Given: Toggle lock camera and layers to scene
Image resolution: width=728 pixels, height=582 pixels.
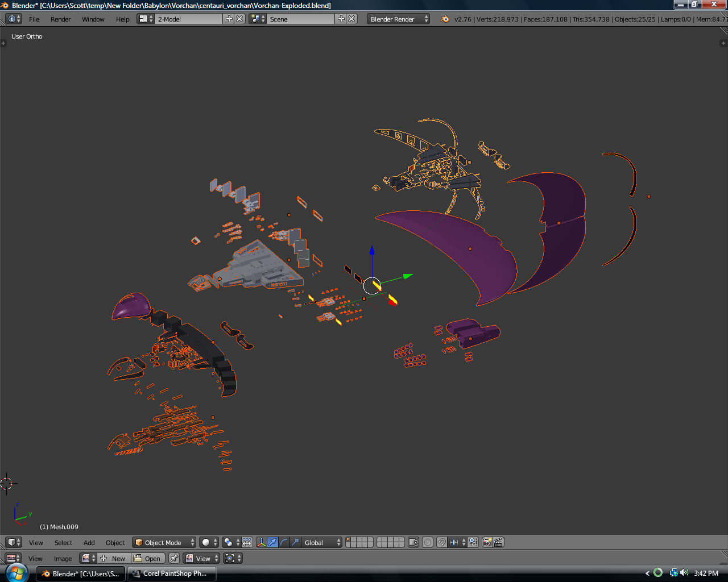Looking at the screenshot, I should click(413, 542).
